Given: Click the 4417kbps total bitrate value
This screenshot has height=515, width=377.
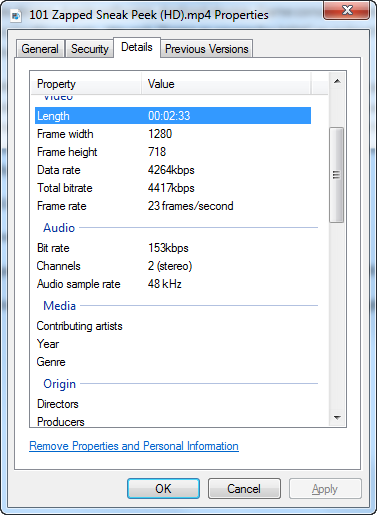Looking at the screenshot, I should (x=171, y=188).
